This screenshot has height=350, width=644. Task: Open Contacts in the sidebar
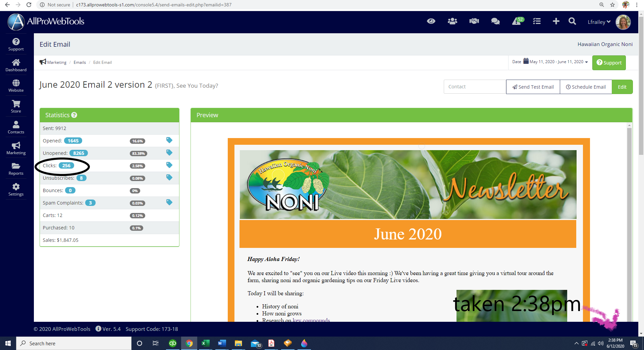coord(16,127)
